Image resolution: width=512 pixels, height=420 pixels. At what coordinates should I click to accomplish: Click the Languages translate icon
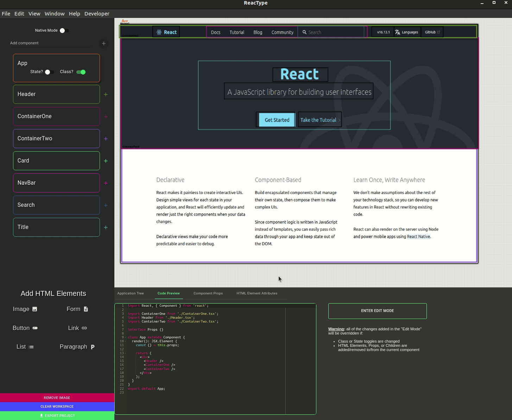point(398,32)
